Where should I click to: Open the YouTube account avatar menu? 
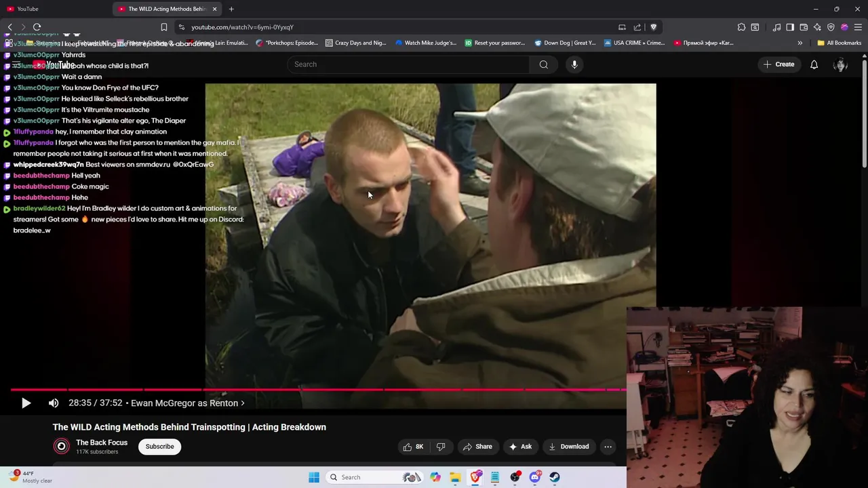pyautogui.click(x=840, y=64)
